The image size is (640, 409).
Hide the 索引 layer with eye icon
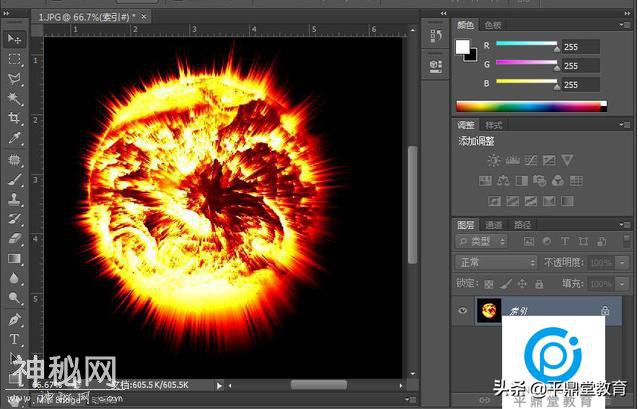pyautogui.click(x=462, y=311)
